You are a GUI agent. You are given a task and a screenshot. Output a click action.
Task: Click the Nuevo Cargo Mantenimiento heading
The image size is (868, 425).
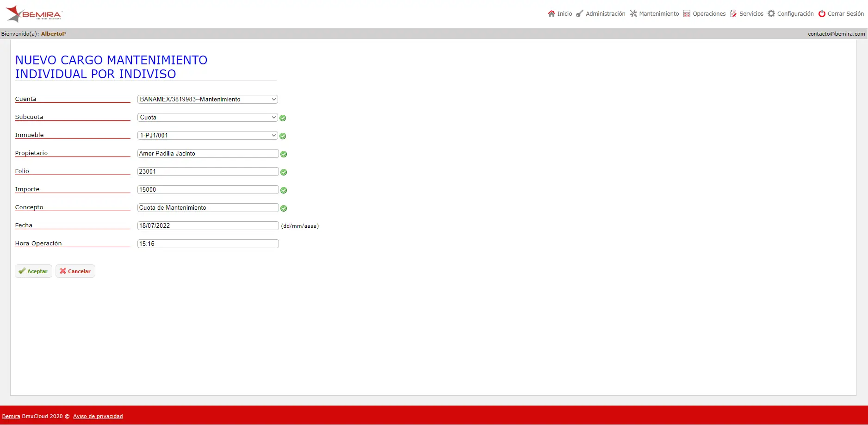coord(112,67)
